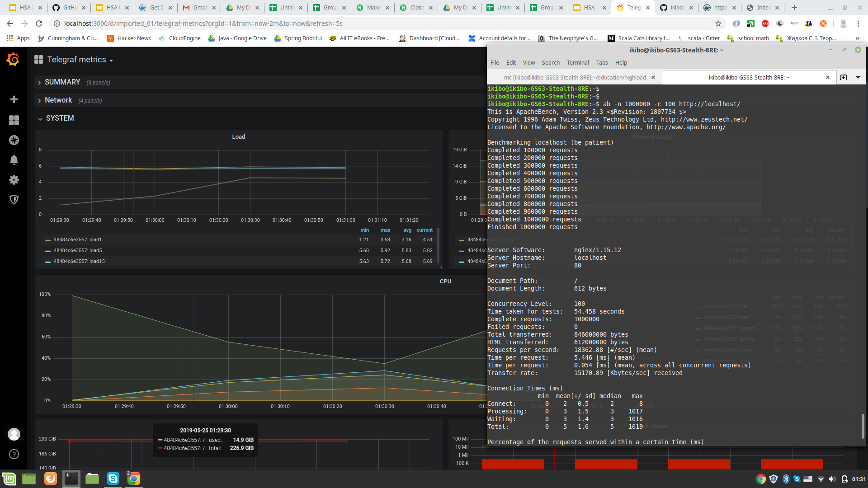Viewport: 868px width, 488px height.
Task: Open the CloudEngine bookmark
Action: coord(179,38)
